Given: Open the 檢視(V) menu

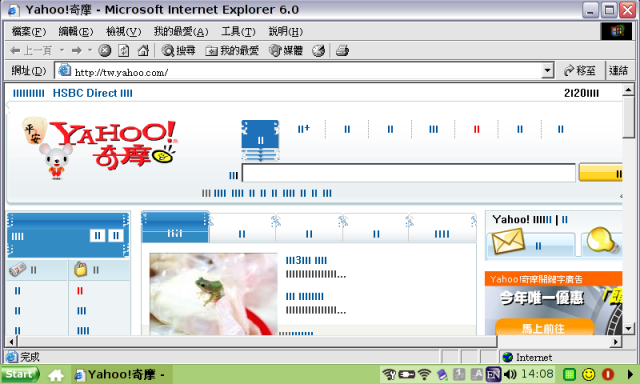Looking at the screenshot, I should click(123, 31).
